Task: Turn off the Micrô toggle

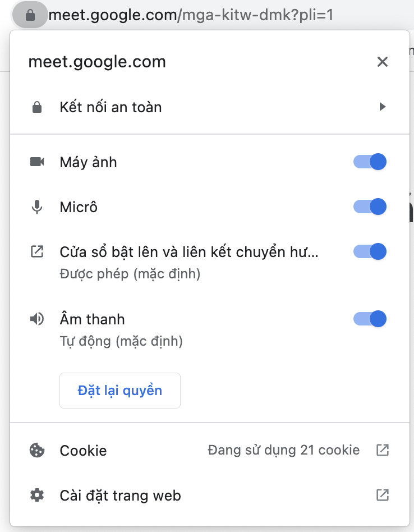Action: [370, 207]
